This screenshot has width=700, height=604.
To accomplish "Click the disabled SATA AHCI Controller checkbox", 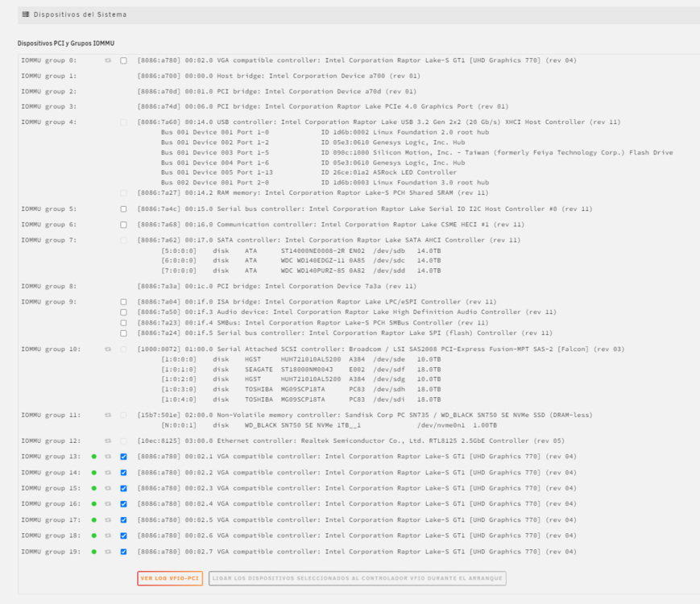I will tap(124, 241).
